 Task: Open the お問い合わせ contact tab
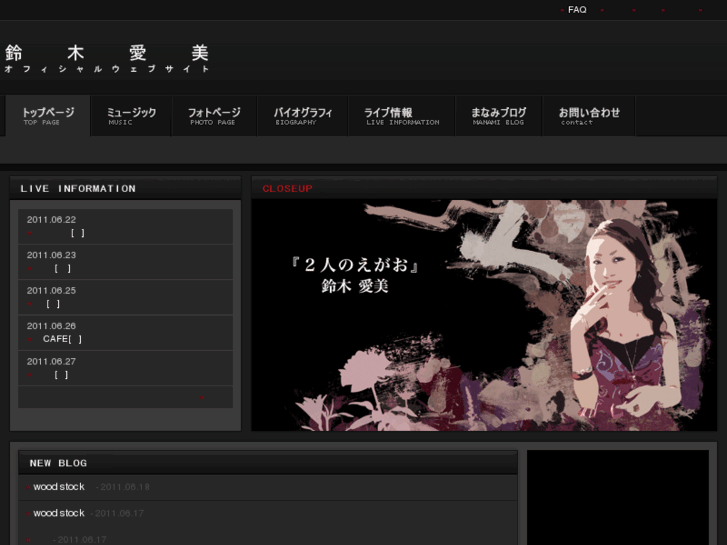coord(589,116)
